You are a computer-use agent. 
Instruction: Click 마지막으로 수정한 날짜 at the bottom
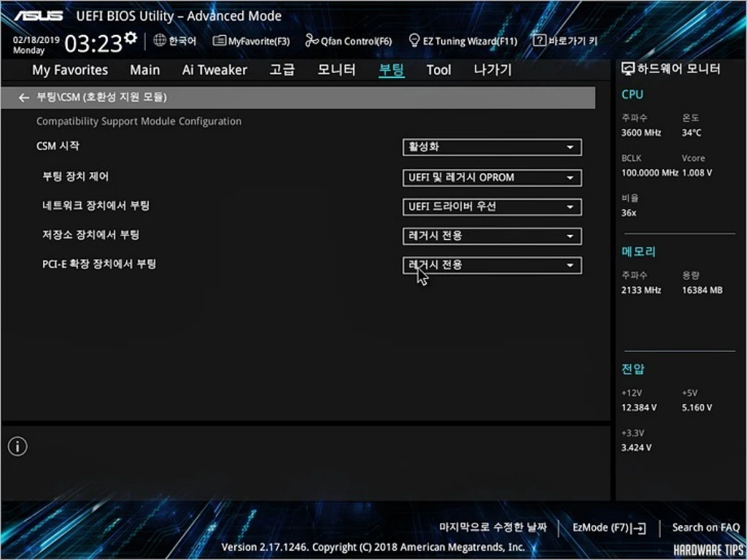(493, 526)
